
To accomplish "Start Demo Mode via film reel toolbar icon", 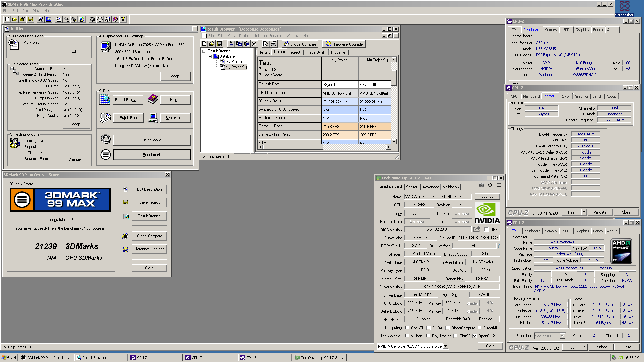I will (92, 19).
